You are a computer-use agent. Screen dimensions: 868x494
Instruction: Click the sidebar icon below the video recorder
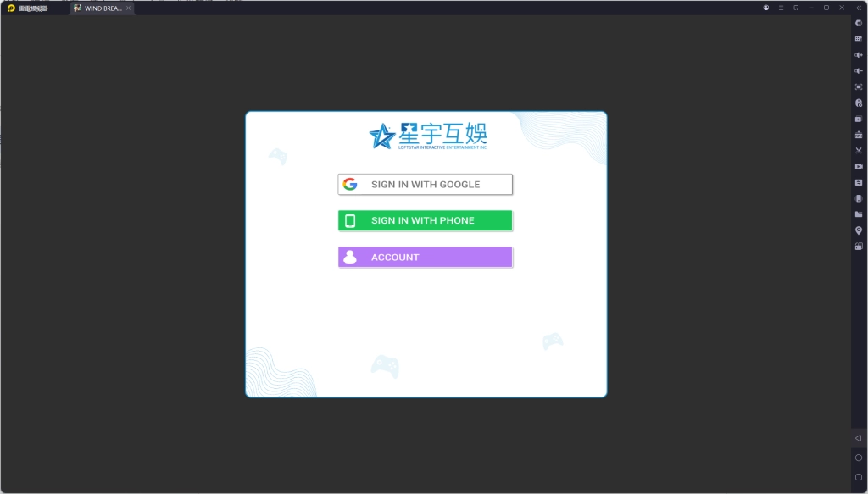pyautogui.click(x=859, y=182)
